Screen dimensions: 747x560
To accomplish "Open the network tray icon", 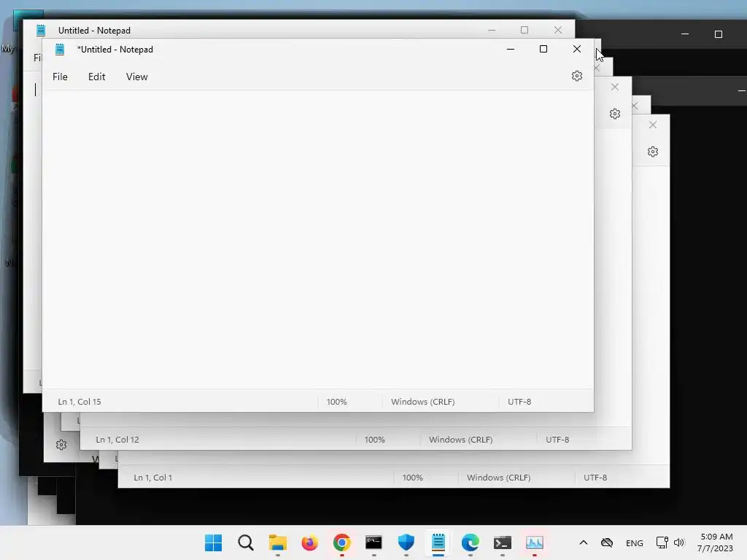I will tap(662, 542).
